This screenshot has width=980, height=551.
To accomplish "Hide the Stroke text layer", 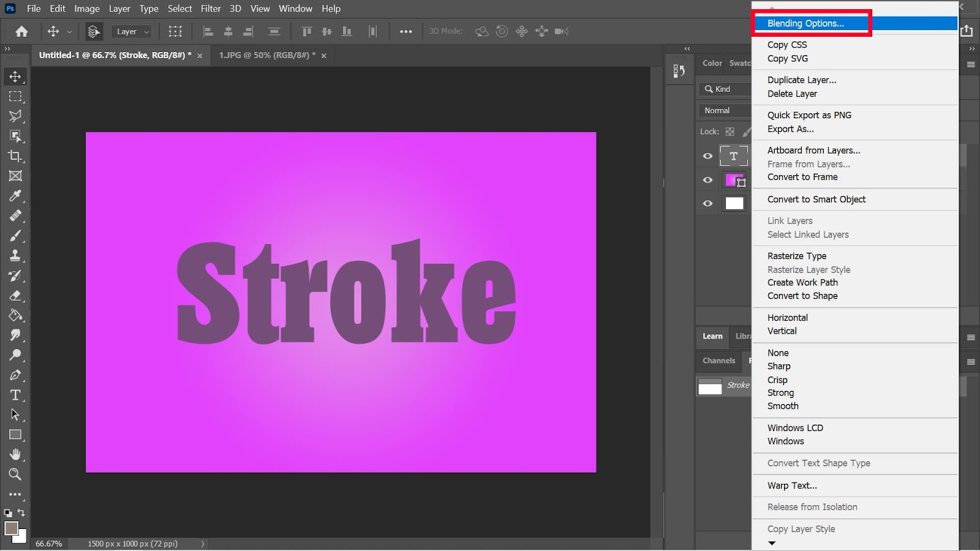I will click(x=707, y=156).
